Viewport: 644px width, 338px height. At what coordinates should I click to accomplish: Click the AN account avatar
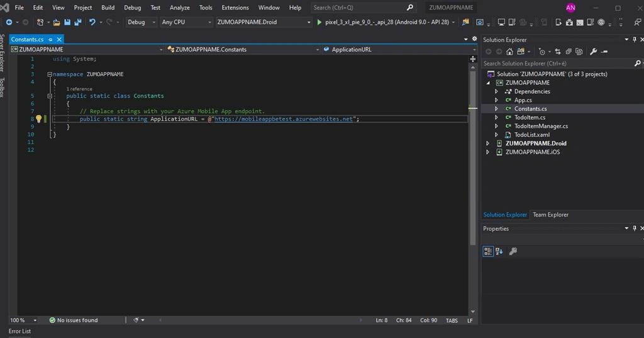(x=570, y=8)
